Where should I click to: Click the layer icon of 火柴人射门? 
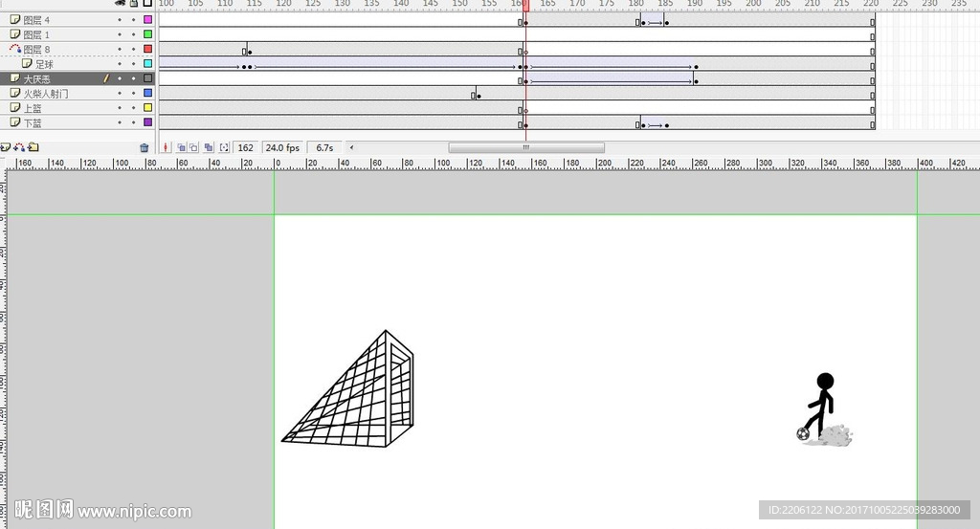pos(15,93)
